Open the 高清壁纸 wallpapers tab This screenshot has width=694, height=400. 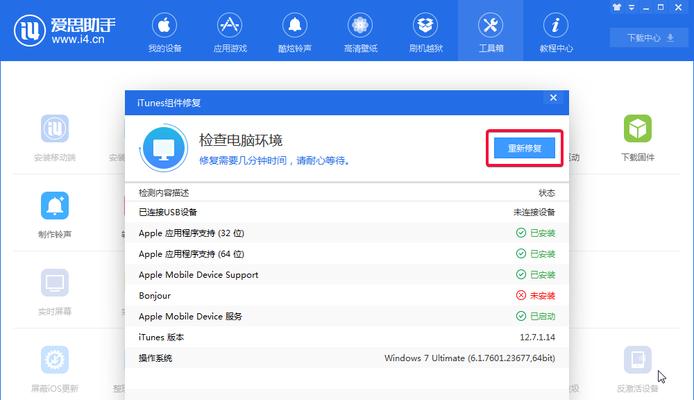click(360, 32)
